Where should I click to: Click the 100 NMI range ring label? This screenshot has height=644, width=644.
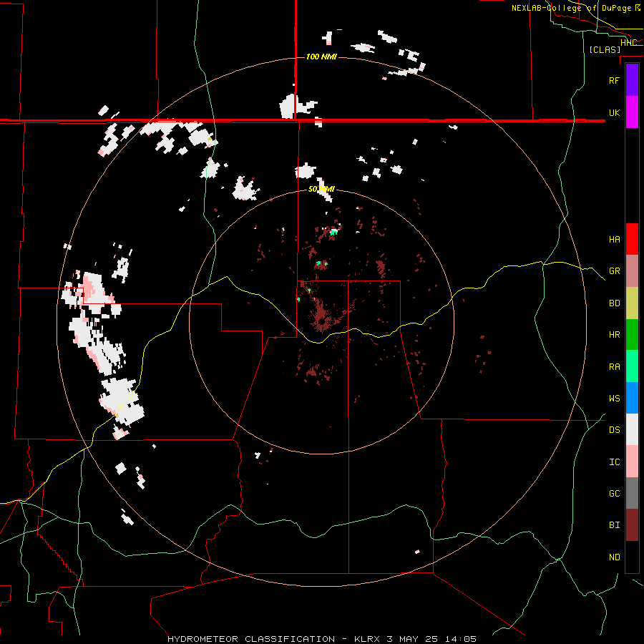click(321, 57)
